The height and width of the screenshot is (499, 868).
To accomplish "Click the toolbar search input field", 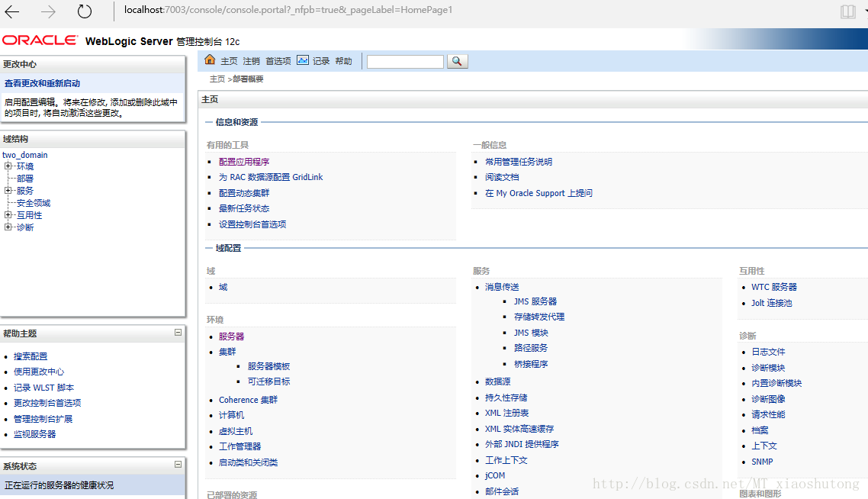I will pyautogui.click(x=405, y=62).
